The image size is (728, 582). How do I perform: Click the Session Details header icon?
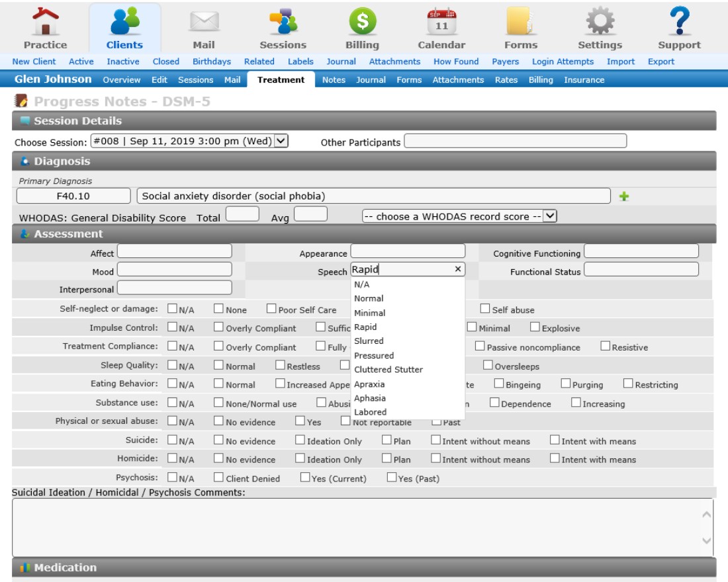click(25, 120)
